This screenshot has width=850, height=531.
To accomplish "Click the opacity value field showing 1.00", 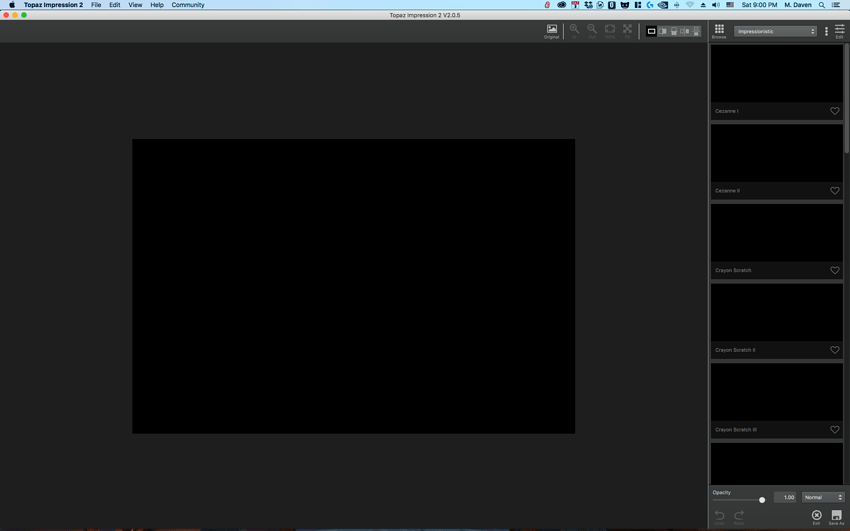I will tap(786, 497).
